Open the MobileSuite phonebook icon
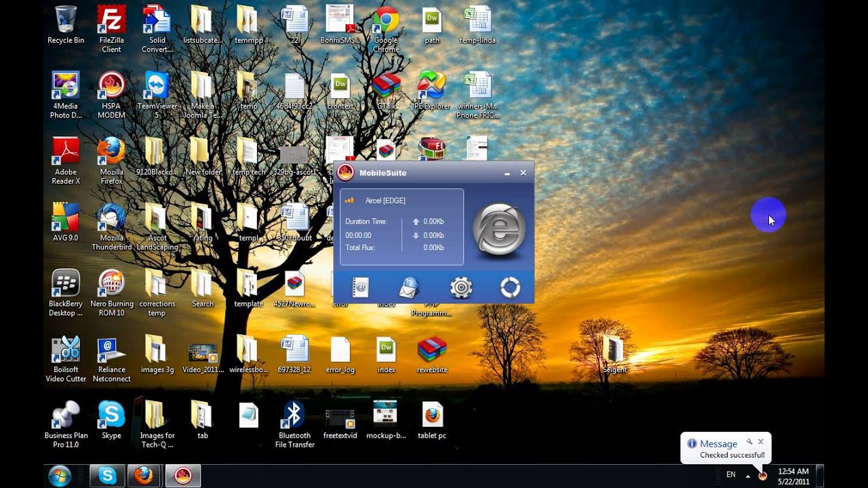Viewport: 868px width, 488px height. pyautogui.click(x=360, y=288)
